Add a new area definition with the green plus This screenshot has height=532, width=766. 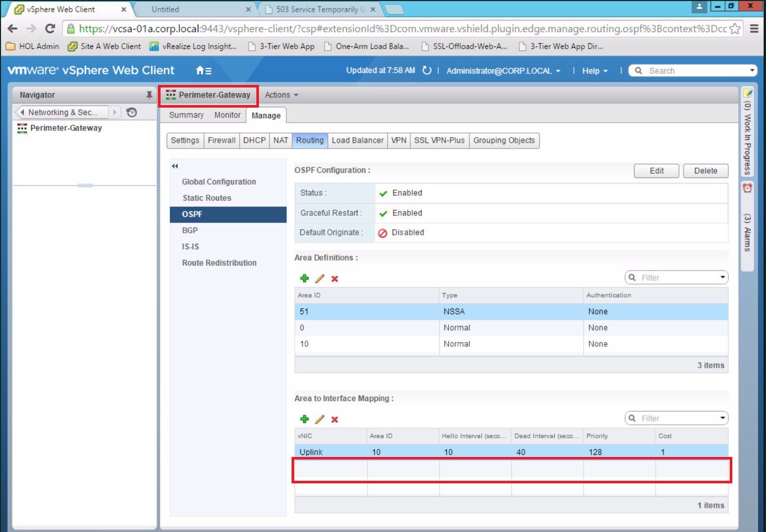305,278
